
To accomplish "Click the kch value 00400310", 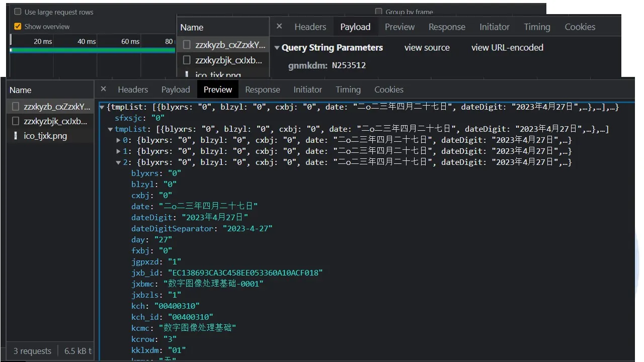I will pos(177,306).
